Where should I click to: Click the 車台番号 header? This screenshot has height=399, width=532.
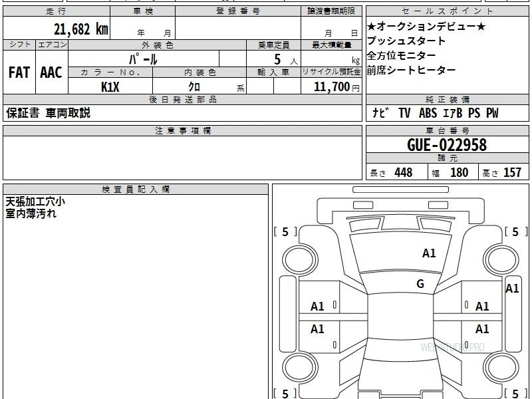point(447,130)
